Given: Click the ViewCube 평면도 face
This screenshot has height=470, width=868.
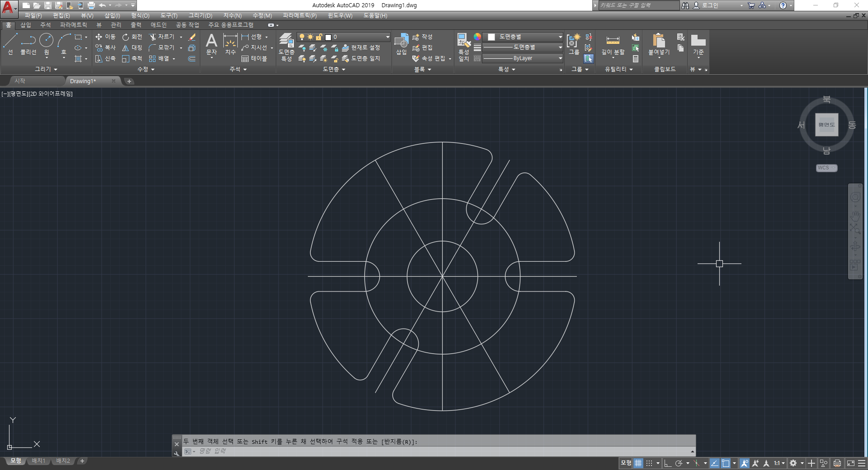Looking at the screenshot, I should click(x=827, y=125).
